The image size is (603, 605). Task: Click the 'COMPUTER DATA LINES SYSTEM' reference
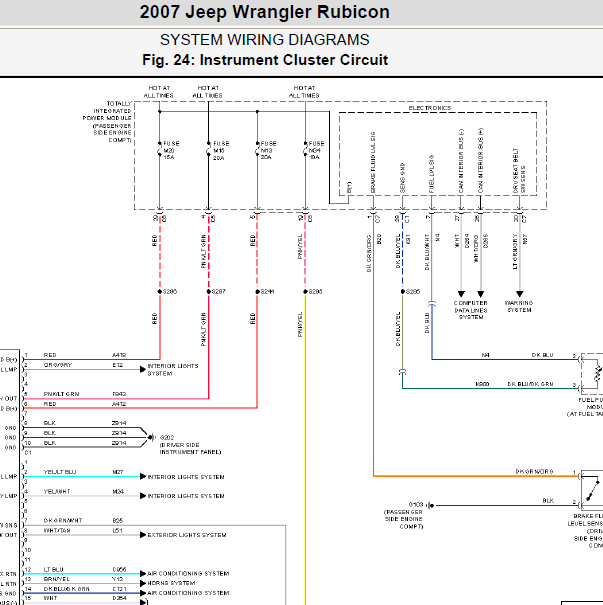tap(471, 310)
